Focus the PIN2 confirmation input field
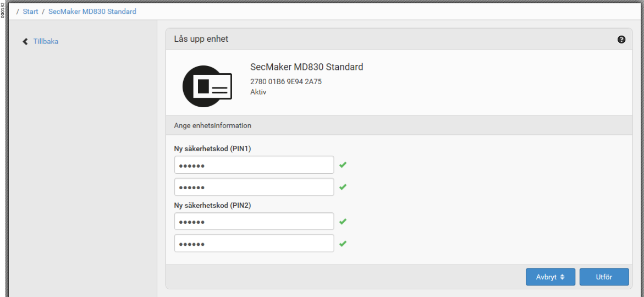This screenshot has width=644, height=297. [x=254, y=244]
